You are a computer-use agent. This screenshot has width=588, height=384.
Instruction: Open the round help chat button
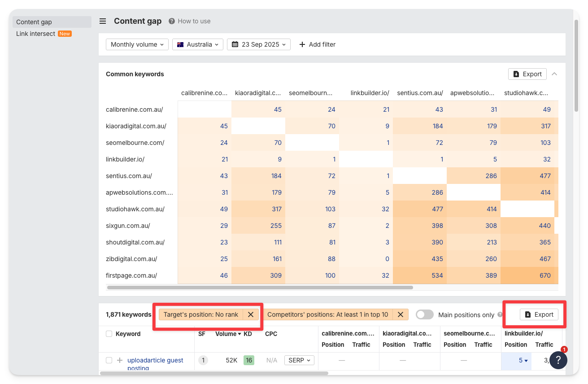click(x=558, y=360)
